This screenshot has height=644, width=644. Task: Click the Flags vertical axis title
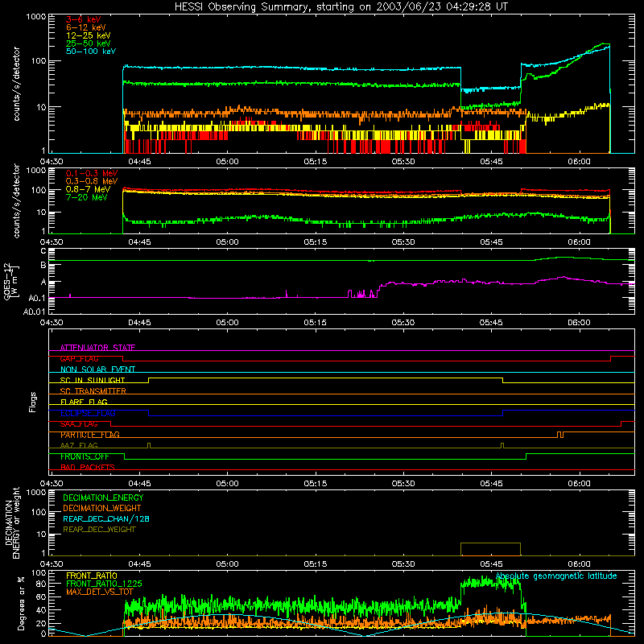pos(33,402)
